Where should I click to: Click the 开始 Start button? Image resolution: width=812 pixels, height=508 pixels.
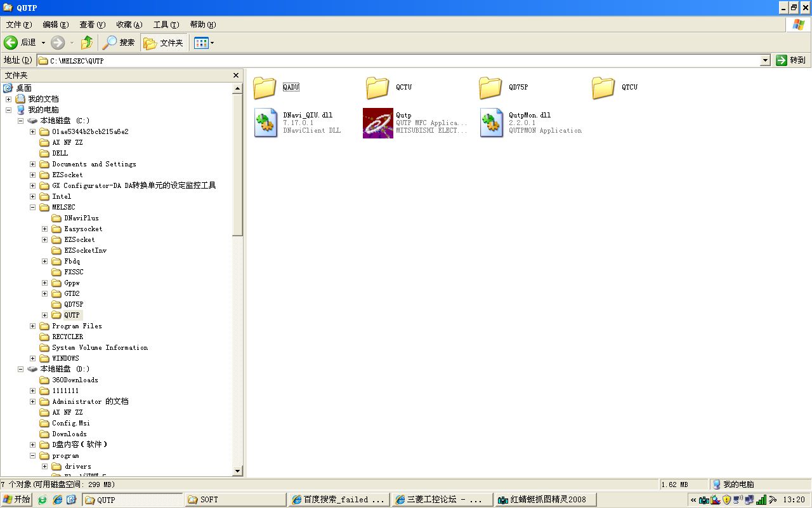pos(16,500)
